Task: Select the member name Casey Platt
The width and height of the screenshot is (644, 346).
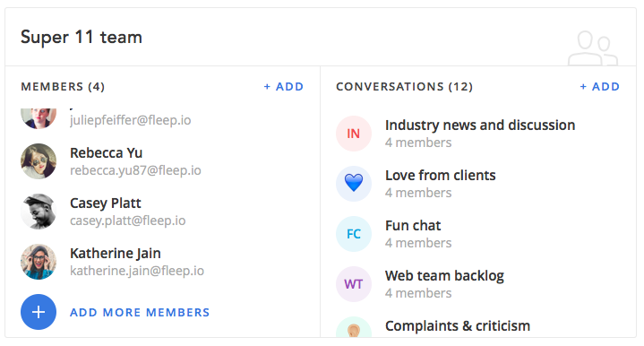Action: (x=105, y=203)
